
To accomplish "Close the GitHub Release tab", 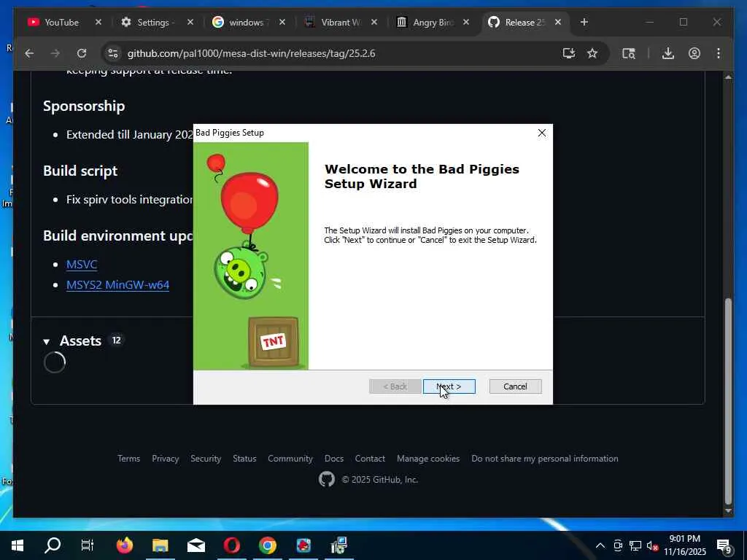I will (x=558, y=23).
